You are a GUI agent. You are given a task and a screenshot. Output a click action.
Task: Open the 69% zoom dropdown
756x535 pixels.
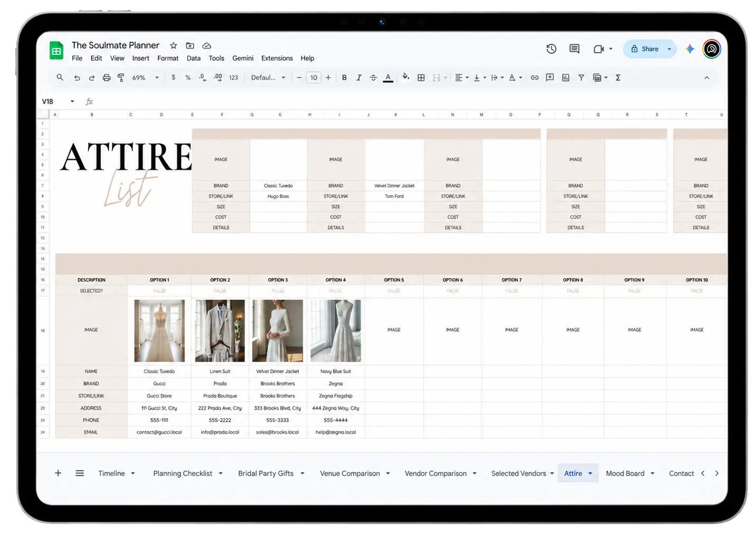click(x=145, y=78)
